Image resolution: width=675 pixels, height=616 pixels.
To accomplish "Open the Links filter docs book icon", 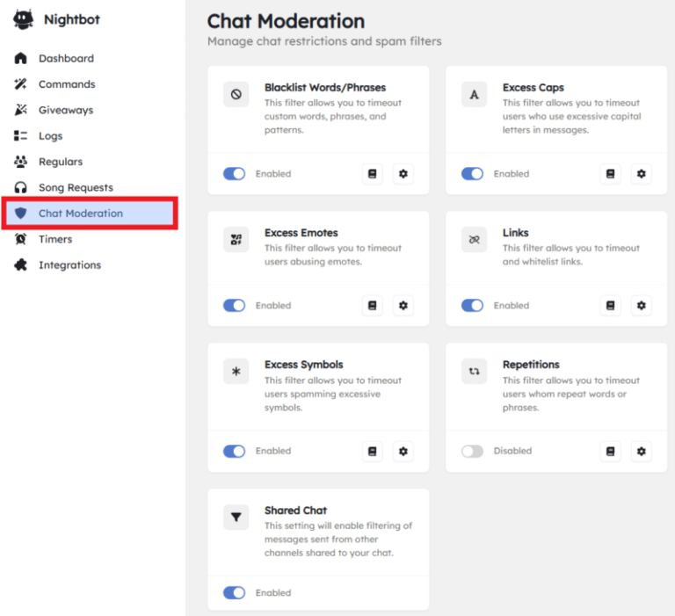I will 611,306.
